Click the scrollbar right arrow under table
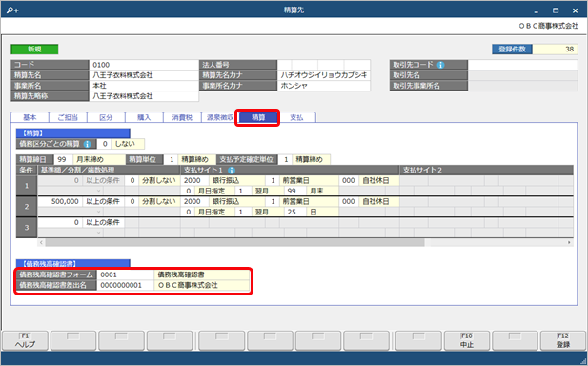This screenshot has height=366, width=588. pos(569,243)
